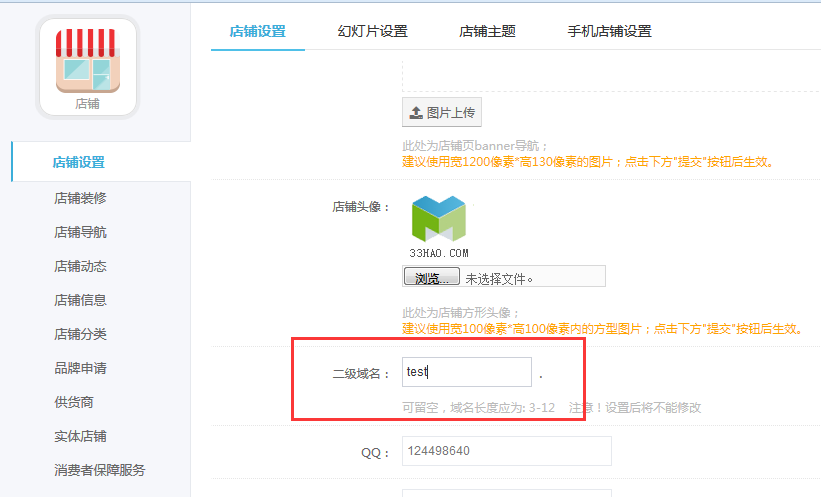Open 品牌申请 sidebar item
821x497 pixels.
coord(80,368)
